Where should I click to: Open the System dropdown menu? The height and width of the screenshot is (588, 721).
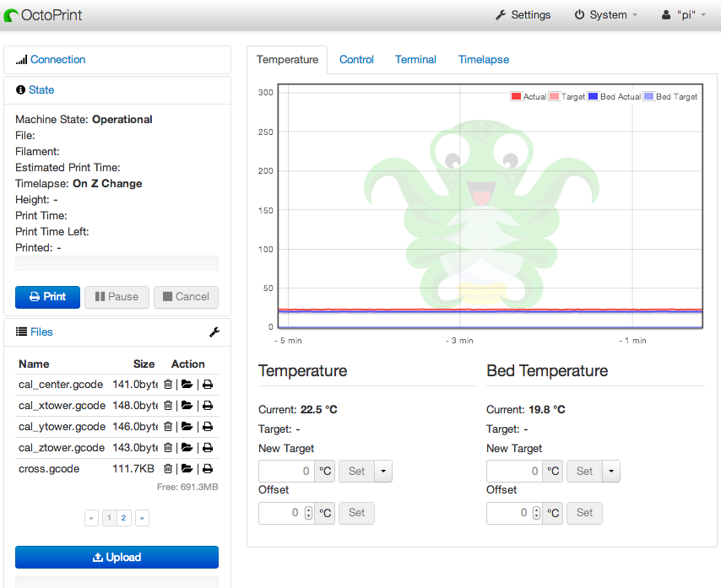606,15
